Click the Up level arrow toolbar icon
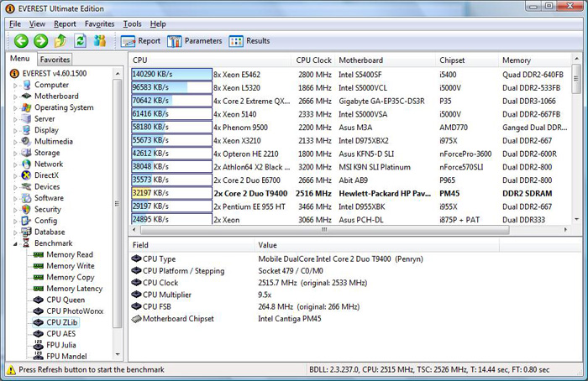Viewport: 588px width, 381px height. click(x=60, y=41)
